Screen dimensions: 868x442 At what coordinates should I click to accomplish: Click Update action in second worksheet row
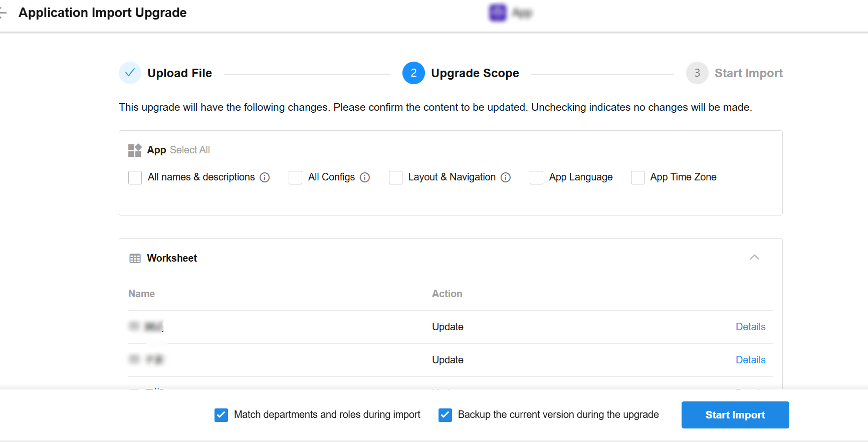point(448,360)
